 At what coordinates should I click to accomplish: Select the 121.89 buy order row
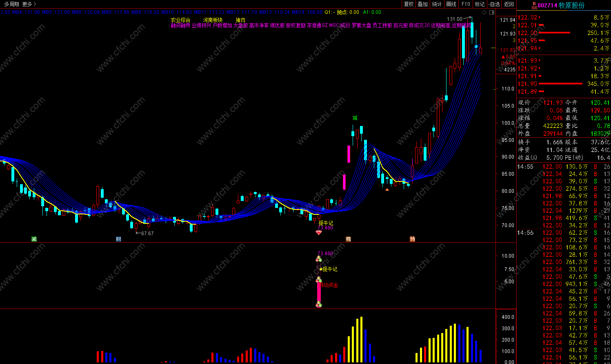tap(564, 92)
